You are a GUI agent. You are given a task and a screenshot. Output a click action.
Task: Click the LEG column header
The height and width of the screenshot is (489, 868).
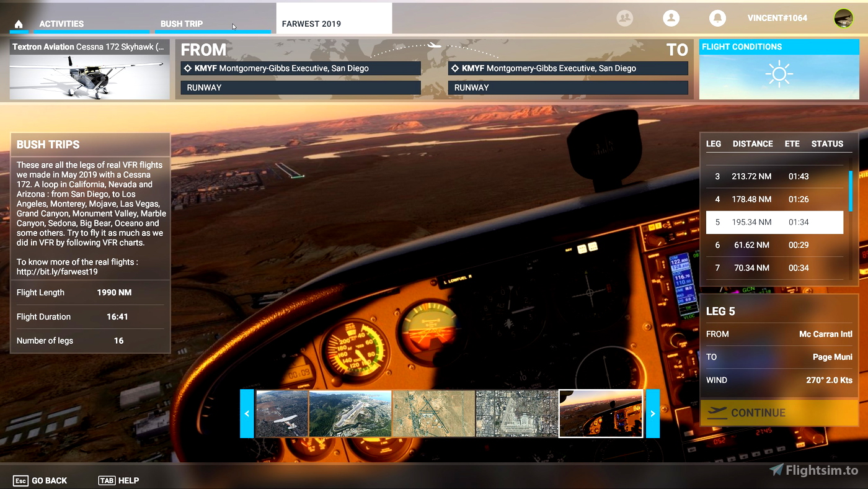[714, 143]
